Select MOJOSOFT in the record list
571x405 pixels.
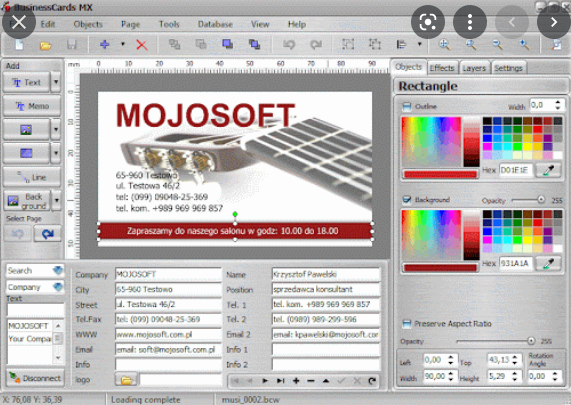28,326
